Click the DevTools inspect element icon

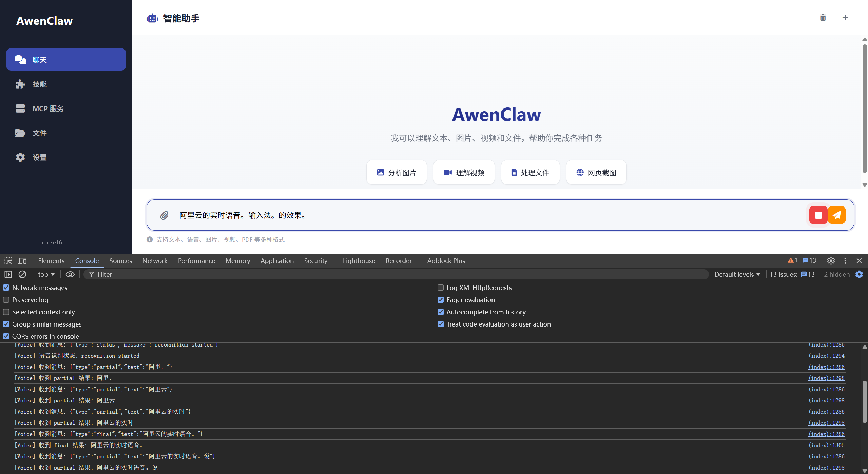coord(8,261)
